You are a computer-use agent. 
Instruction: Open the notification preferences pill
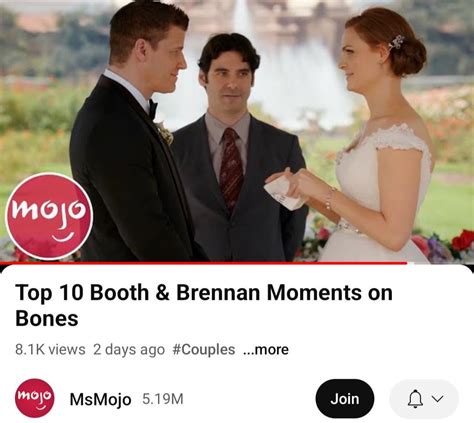pyautogui.click(x=424, y=399)
